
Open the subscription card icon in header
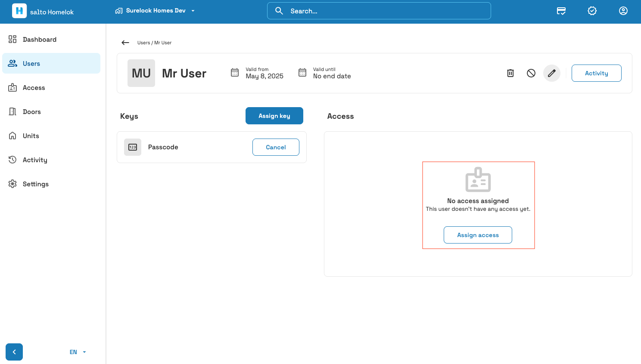[x=561, y=11]
